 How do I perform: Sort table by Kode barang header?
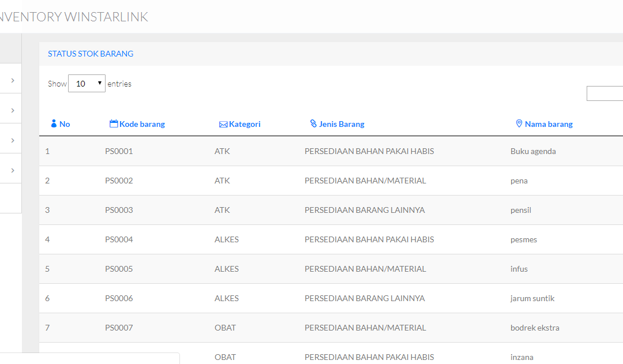[142, 124]
